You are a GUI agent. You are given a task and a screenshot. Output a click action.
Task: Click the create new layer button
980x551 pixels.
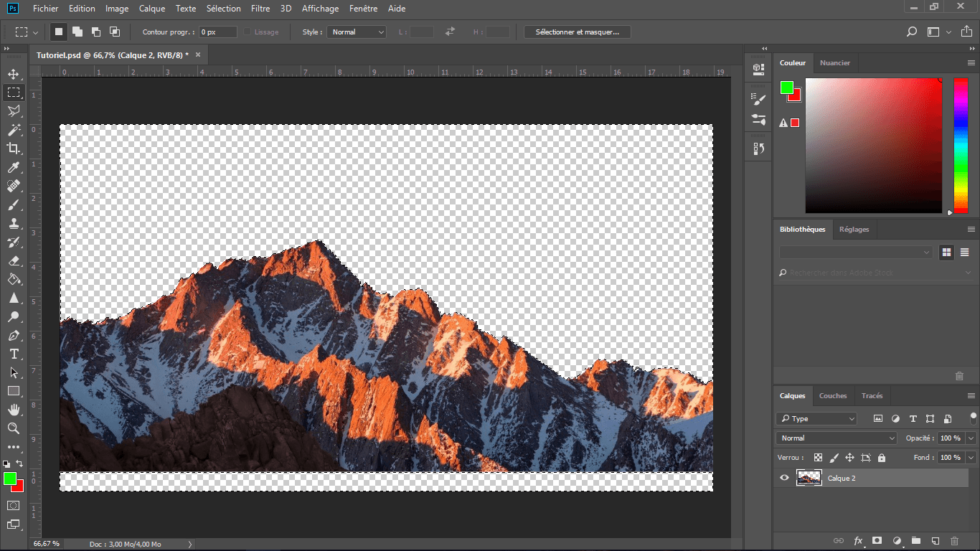tap(935, 540)
